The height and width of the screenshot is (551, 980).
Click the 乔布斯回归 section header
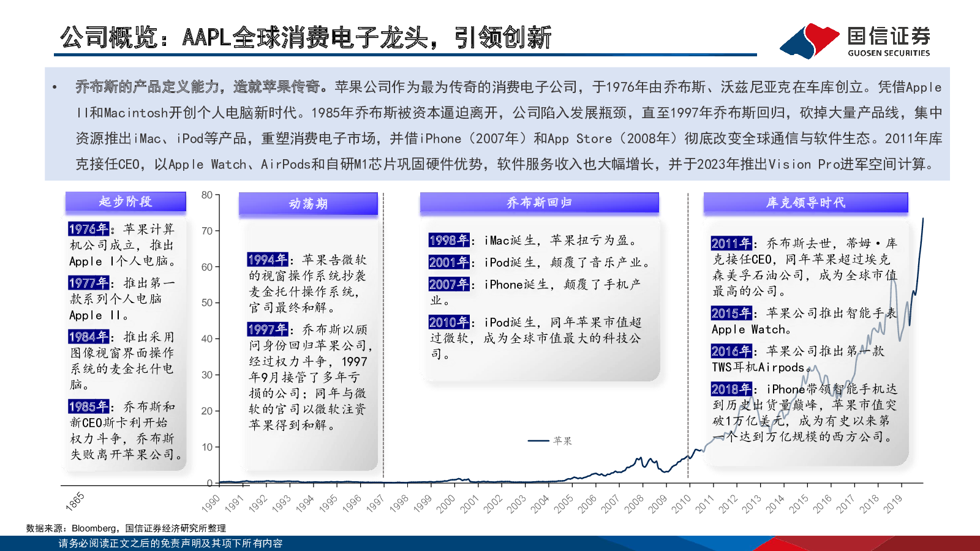point(539,203)
